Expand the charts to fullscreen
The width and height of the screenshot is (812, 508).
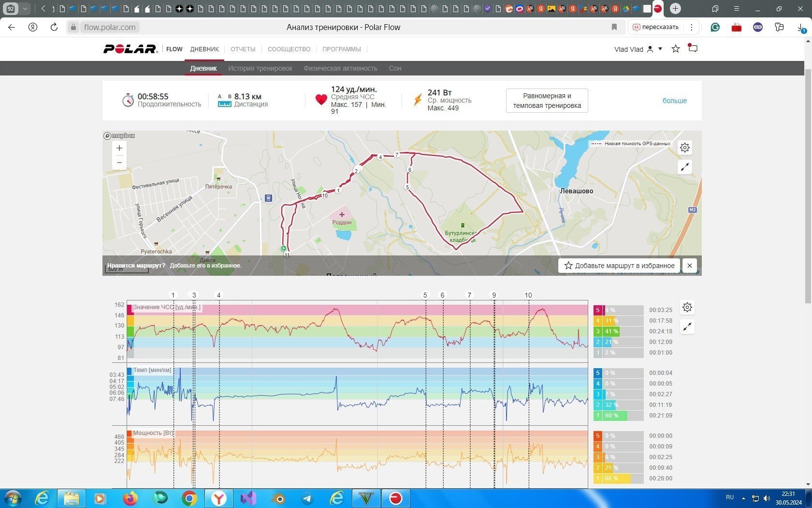coord(687,327)
